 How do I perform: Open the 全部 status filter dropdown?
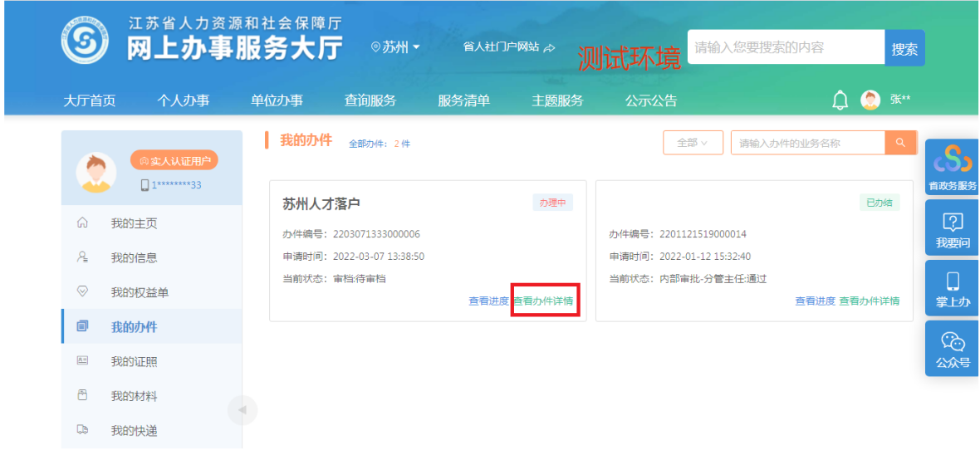(693, 143)
